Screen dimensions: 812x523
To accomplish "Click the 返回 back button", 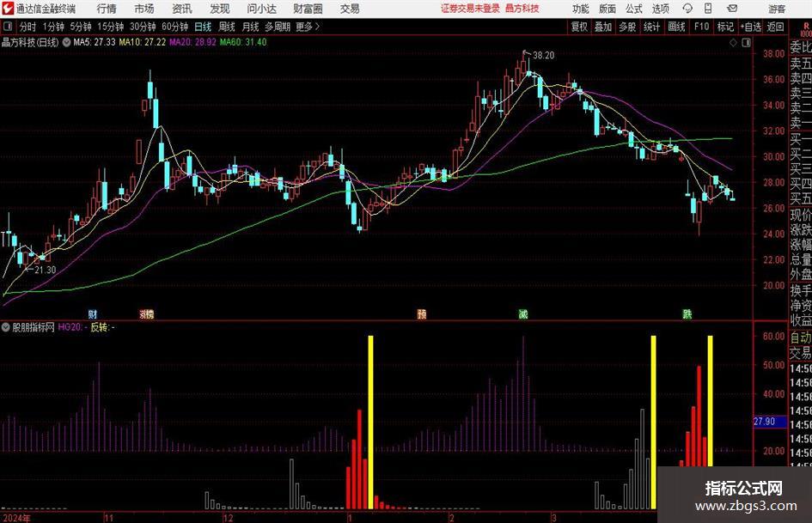I will (775, 27).
